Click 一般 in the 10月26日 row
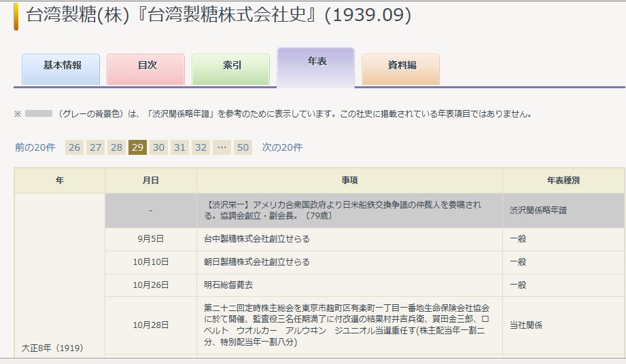The image size is (626, 364). (x=518, y=285)
